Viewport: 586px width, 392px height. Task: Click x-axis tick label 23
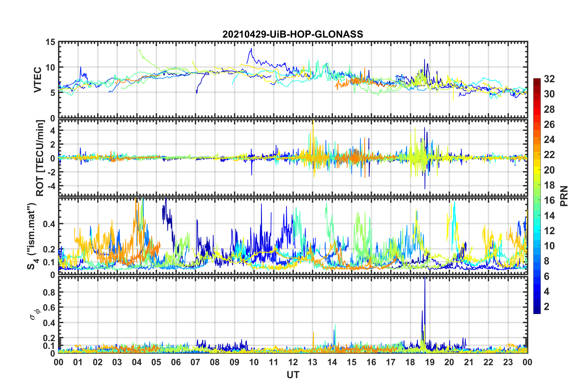click(508, 362)
